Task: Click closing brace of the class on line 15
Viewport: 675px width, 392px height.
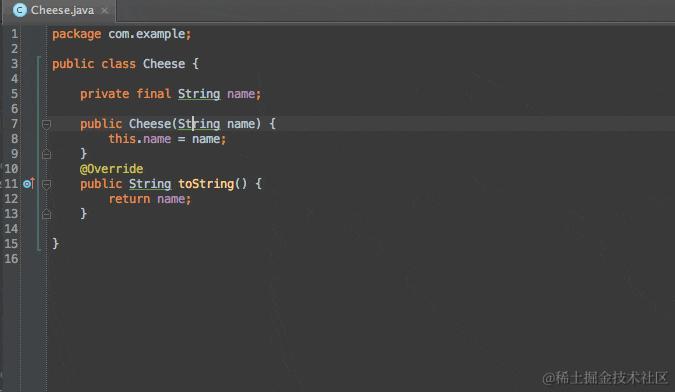Action: click(x=55, y=244)
